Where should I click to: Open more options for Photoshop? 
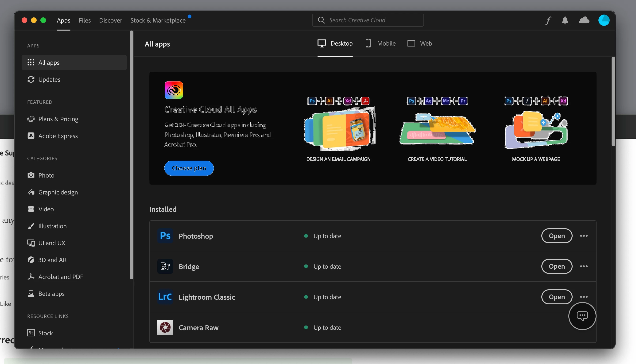tap(583, 236)
